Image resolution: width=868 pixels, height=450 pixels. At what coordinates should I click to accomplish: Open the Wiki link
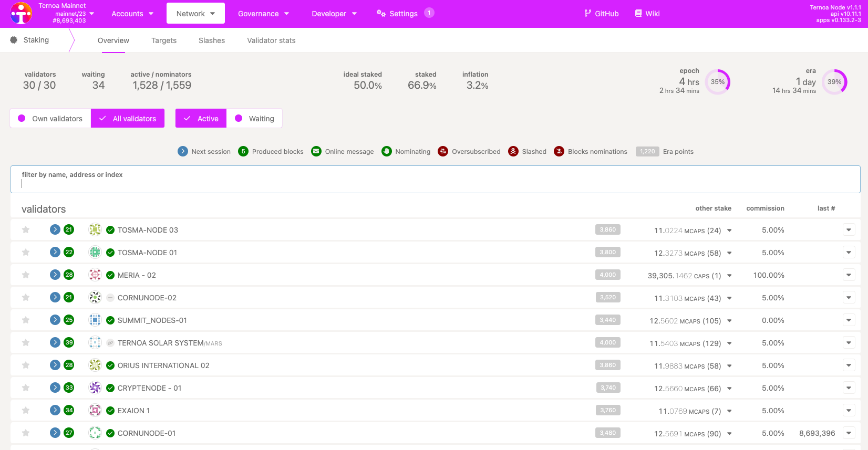(647, 14)
